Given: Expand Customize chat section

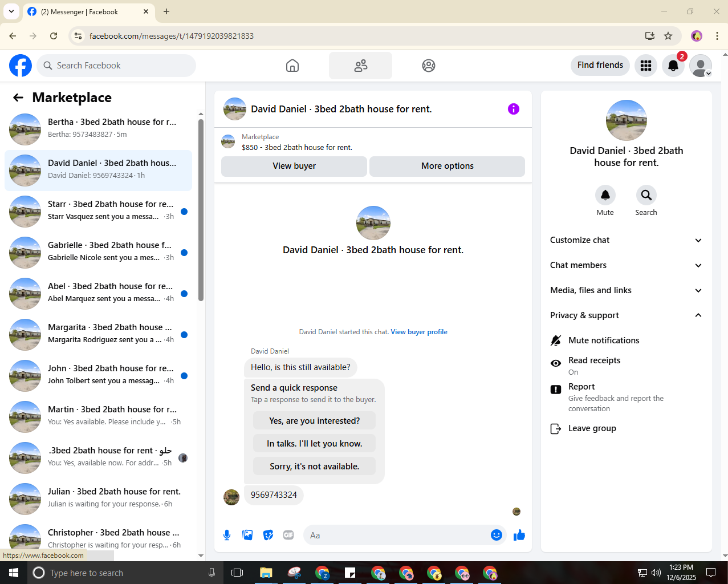Looking at the screenshot, I should click(x=627, y=240).
